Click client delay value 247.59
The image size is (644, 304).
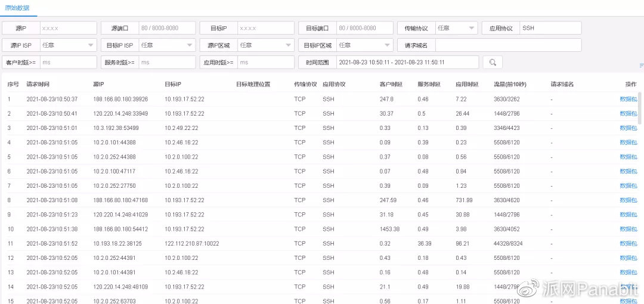click(x=388, y=200)
